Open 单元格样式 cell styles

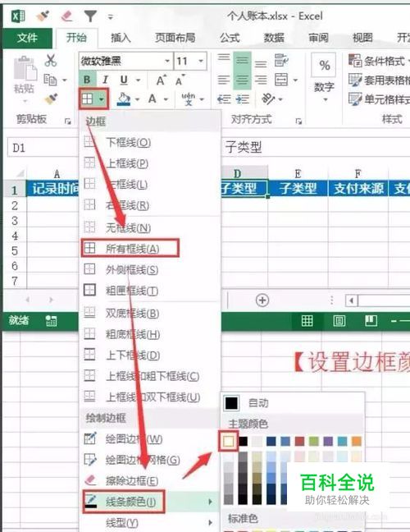click(x=379, y=99)
